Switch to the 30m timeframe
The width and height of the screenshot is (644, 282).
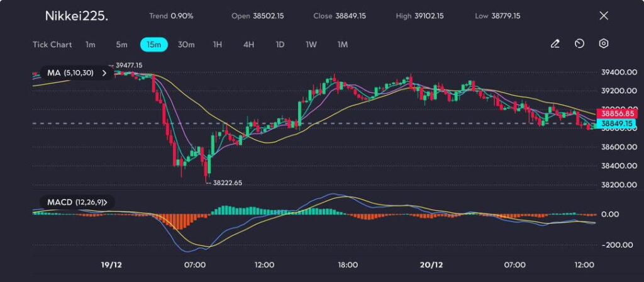click(186, 45)
